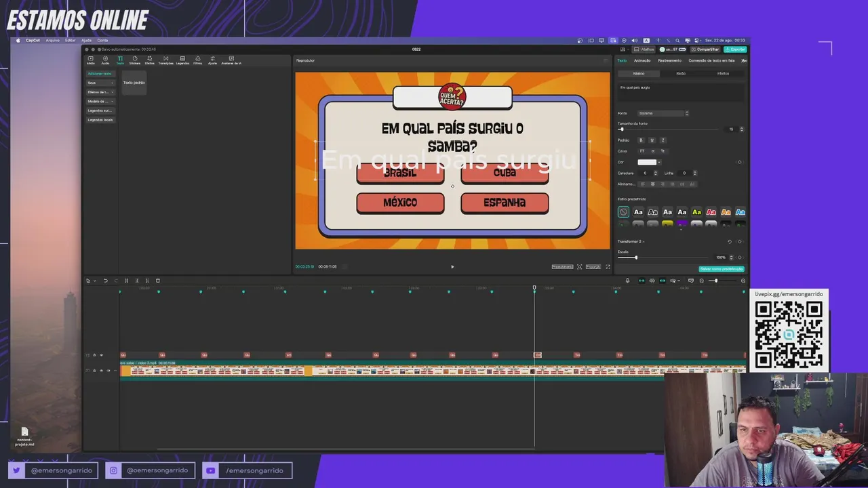
Task: Adjust the Escala slider
Action: pyautogui.click(x=664, y=258)
